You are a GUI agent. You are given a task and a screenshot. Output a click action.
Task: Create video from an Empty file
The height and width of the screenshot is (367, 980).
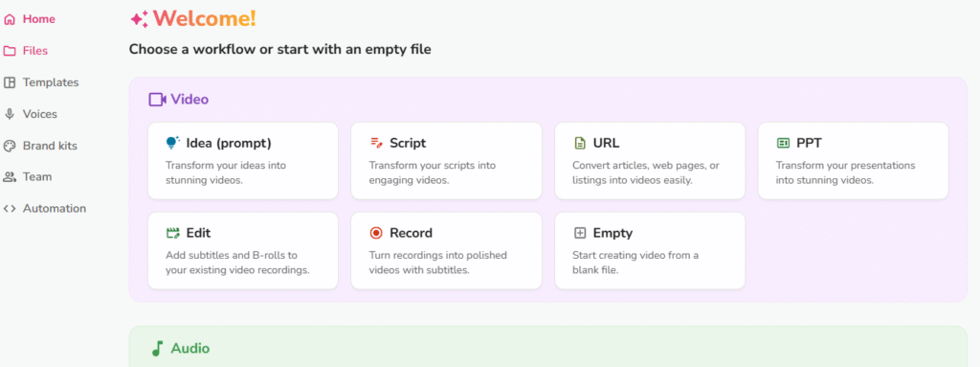click(x=650, y=251)
